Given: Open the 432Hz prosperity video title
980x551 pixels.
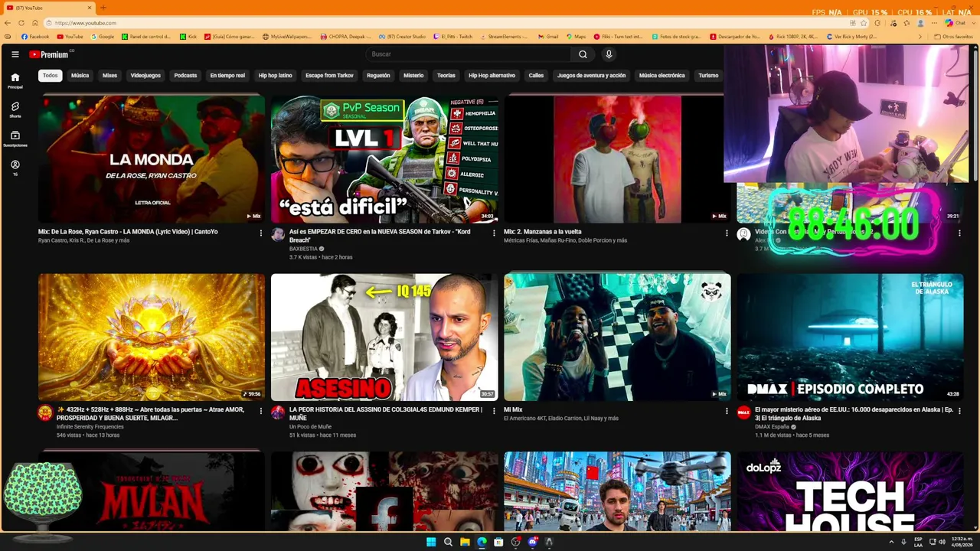Looking at the screenshot, I should pos(151,414).
